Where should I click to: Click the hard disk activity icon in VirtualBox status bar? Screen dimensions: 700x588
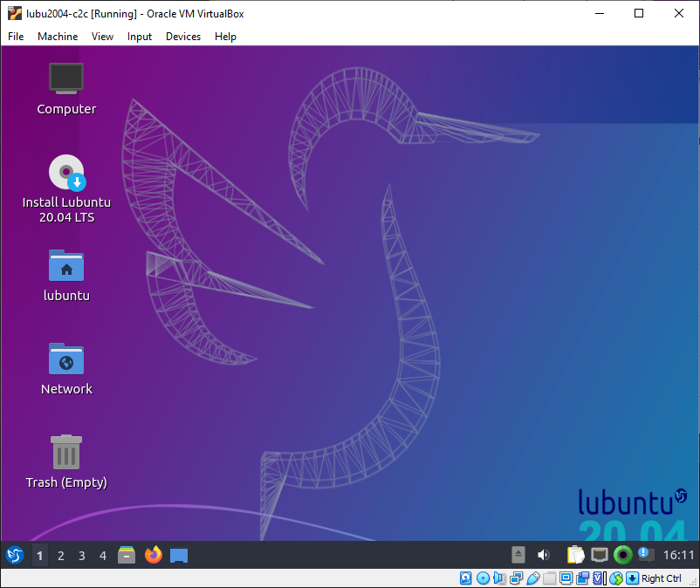point(465,578)
